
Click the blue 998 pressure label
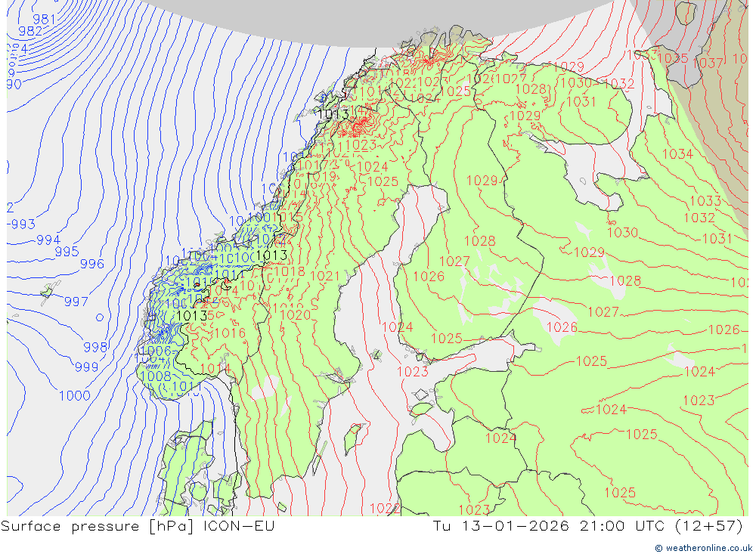tap(95, 347)
